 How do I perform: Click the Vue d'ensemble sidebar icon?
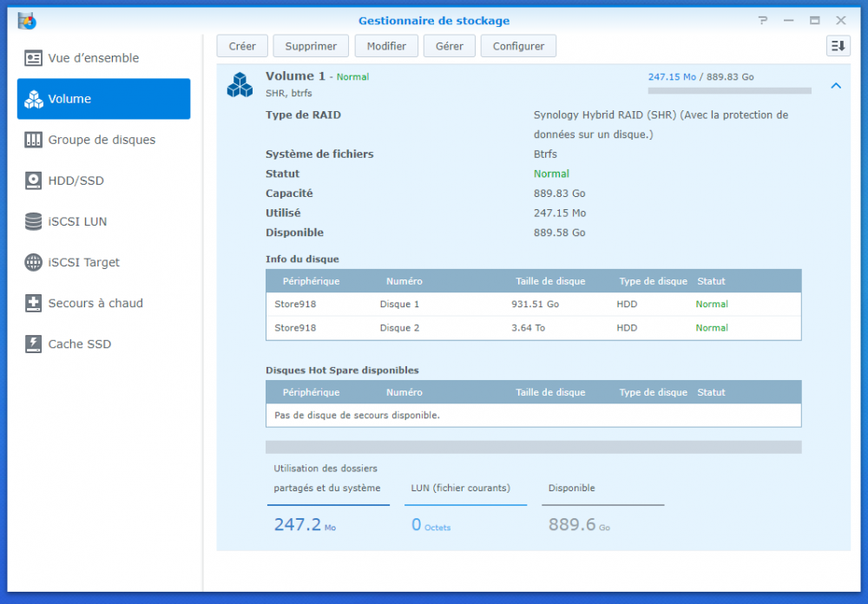tap(34, 58)
